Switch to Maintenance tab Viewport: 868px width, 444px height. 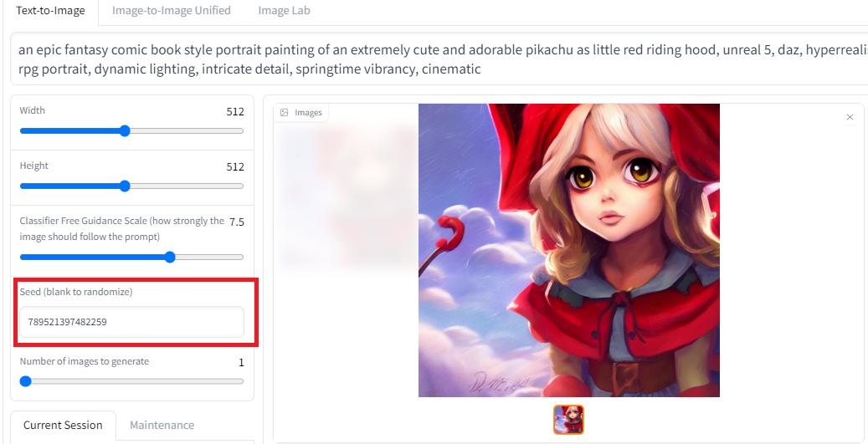[162, 425]
